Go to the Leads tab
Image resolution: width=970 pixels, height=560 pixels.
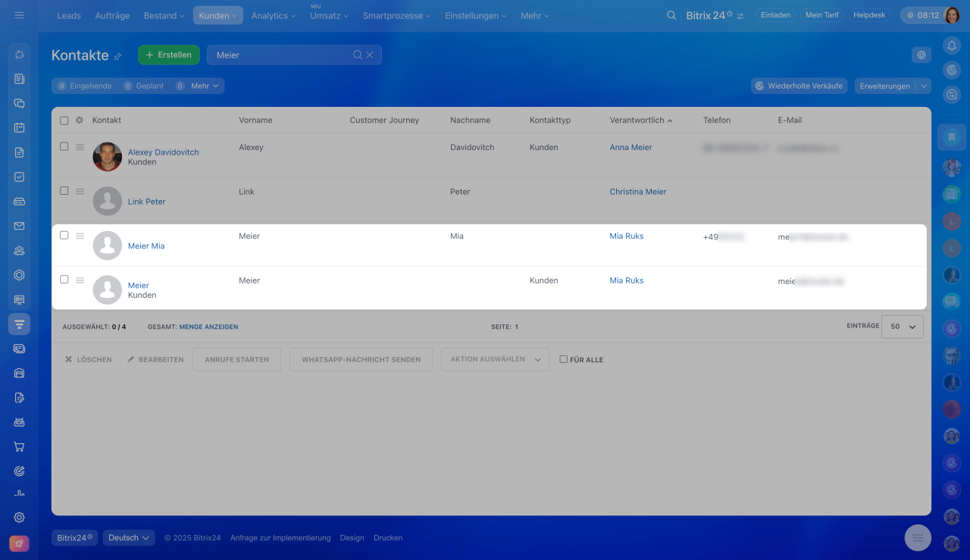pos(69,15)
